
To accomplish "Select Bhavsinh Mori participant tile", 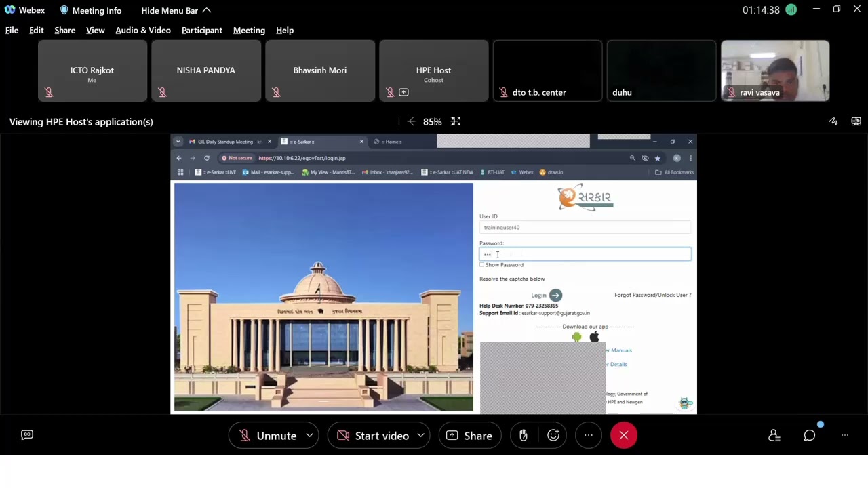I will click(x=320, y=71).
